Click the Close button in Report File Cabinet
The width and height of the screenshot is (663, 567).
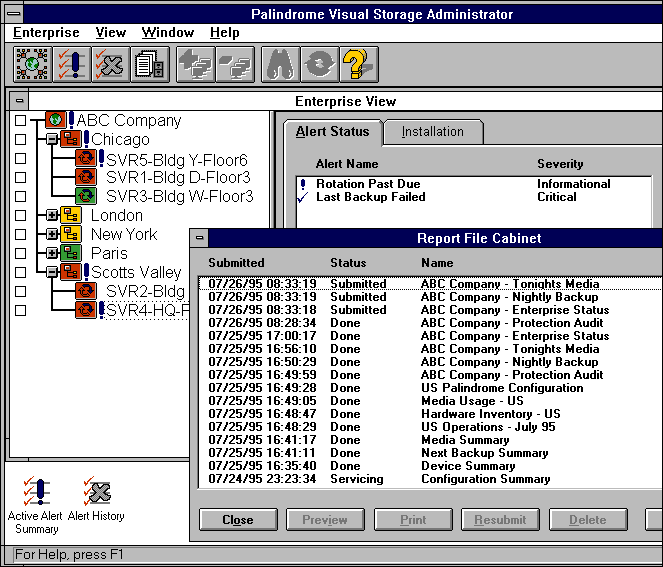[238, 520]
